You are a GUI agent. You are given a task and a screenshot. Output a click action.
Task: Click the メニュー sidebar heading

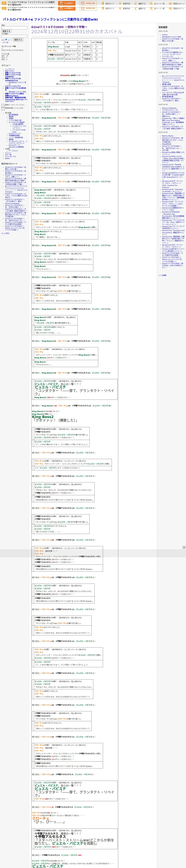[x=6, y=65]
